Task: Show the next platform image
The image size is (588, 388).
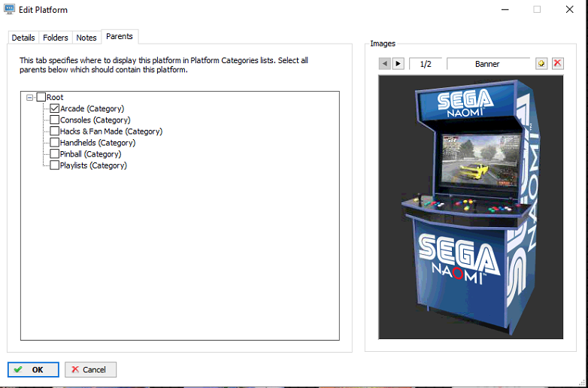Action: 398,64
